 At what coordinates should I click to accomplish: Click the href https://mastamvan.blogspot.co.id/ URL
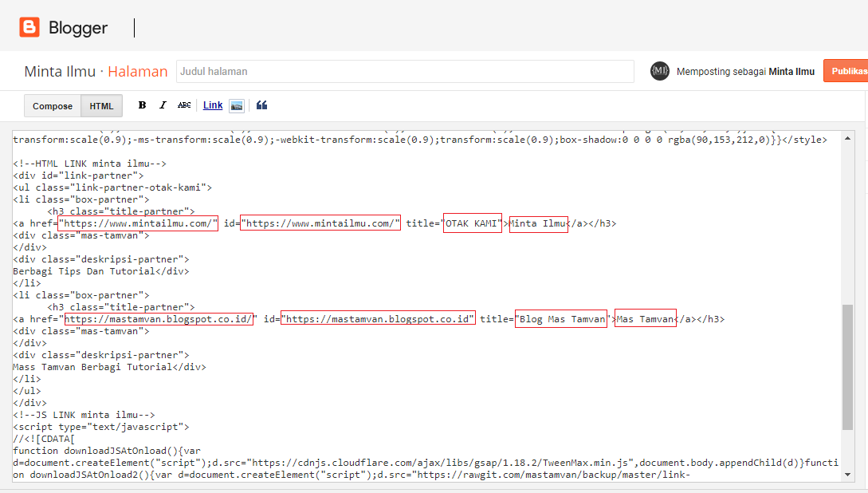coord(159,319)
